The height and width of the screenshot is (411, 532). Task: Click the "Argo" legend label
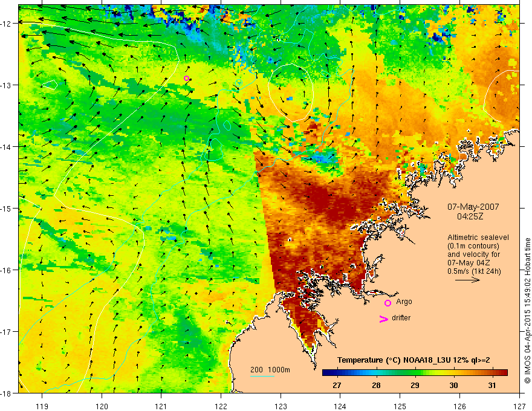[x=404, y=302]
